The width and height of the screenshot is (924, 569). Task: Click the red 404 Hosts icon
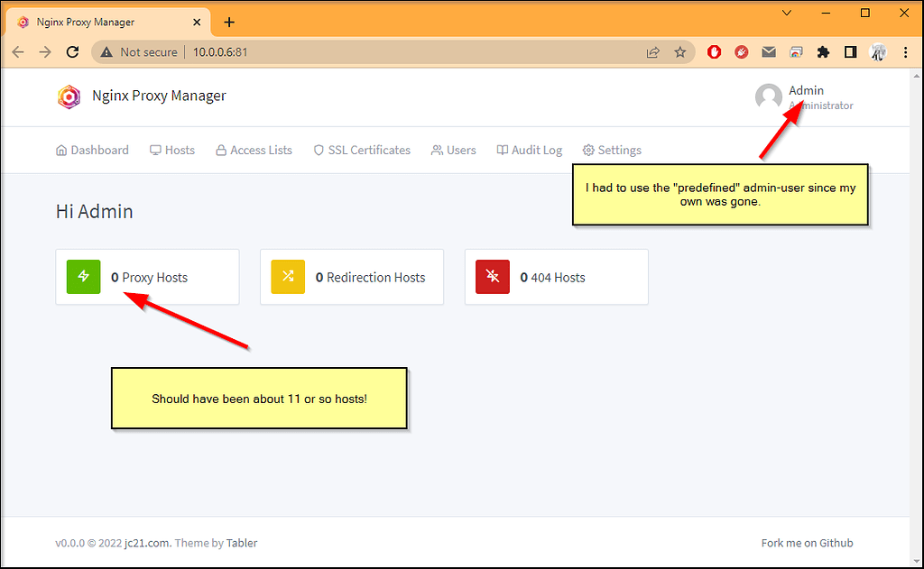492,277
